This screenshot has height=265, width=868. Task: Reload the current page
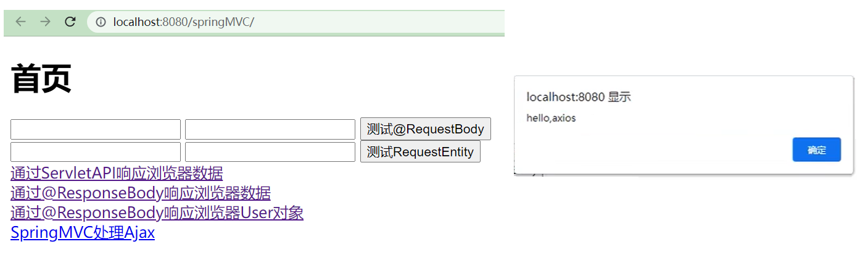coord(70,22)
